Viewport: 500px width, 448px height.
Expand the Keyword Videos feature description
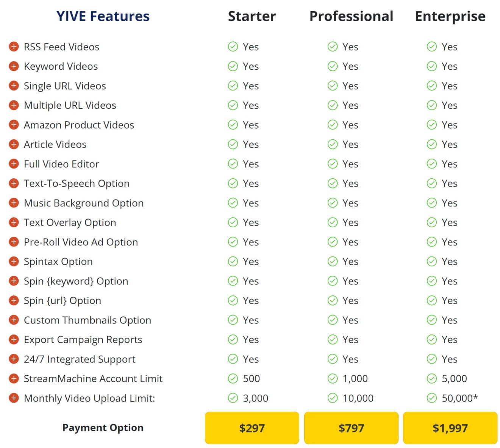click(14, 66)
